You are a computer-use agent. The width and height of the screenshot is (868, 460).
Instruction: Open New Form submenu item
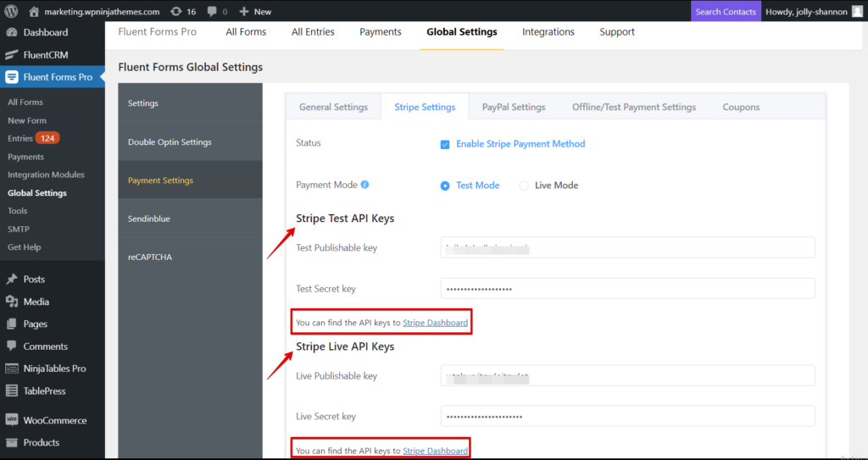(x=27, y=120)
